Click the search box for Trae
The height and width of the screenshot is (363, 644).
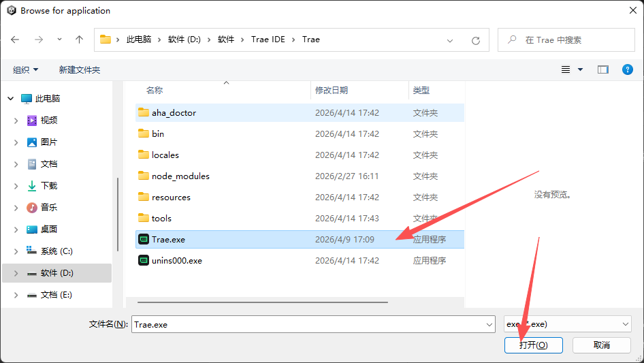(566, 40)
